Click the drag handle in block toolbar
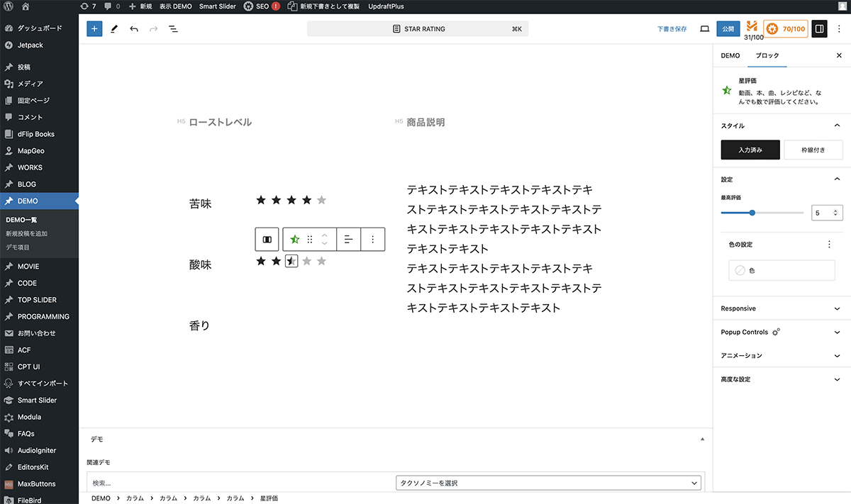The width and height of the screenshot is (851, 504). [x=310, y=240]
